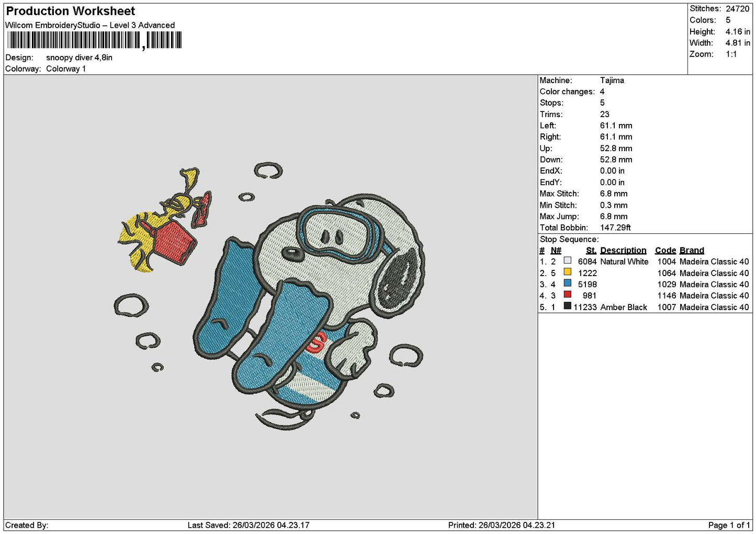
Task: Click the 'St.' column header
Action: pos(591,250)
